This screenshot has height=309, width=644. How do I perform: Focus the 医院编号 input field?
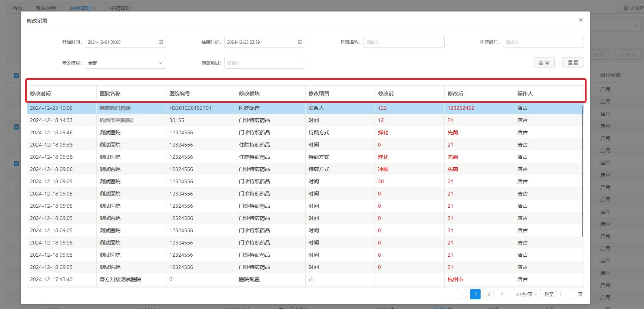tap(543, 42)
